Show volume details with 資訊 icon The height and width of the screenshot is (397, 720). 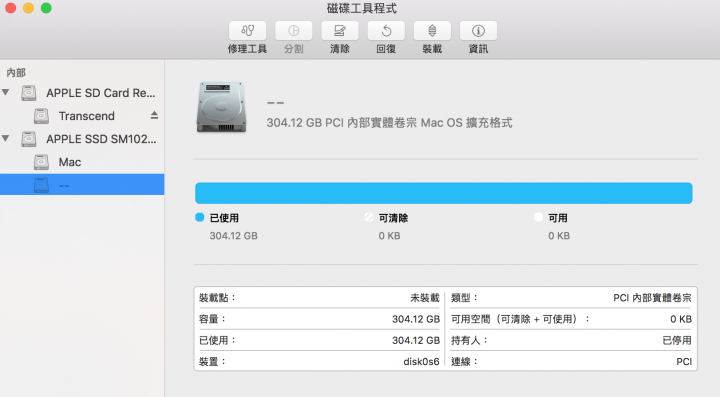coord(478,31)
